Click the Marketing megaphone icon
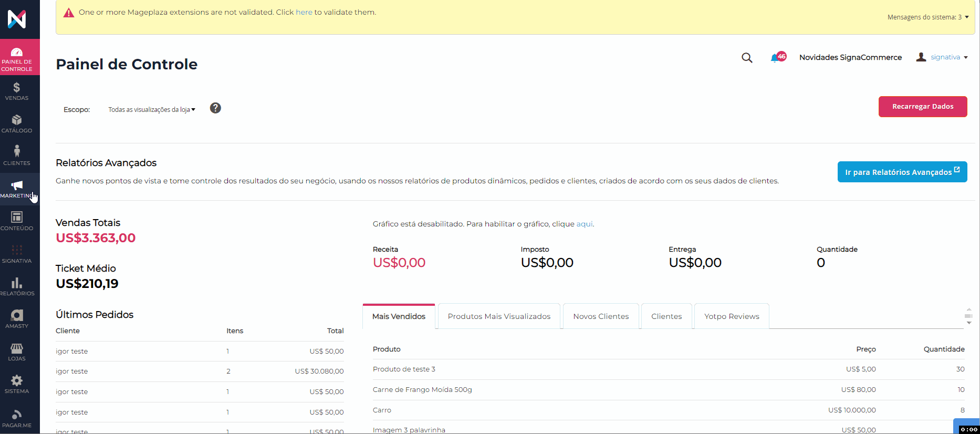The image size is (980, 434). [x=17, y=185]
